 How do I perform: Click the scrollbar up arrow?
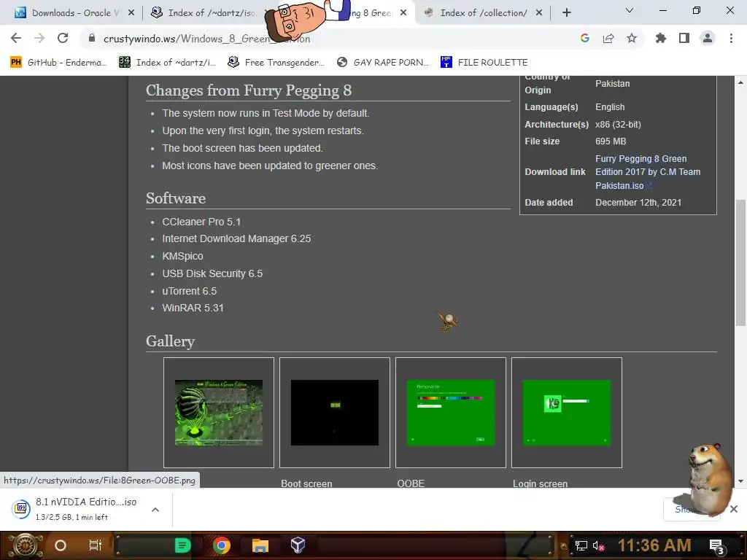[740, 82]
